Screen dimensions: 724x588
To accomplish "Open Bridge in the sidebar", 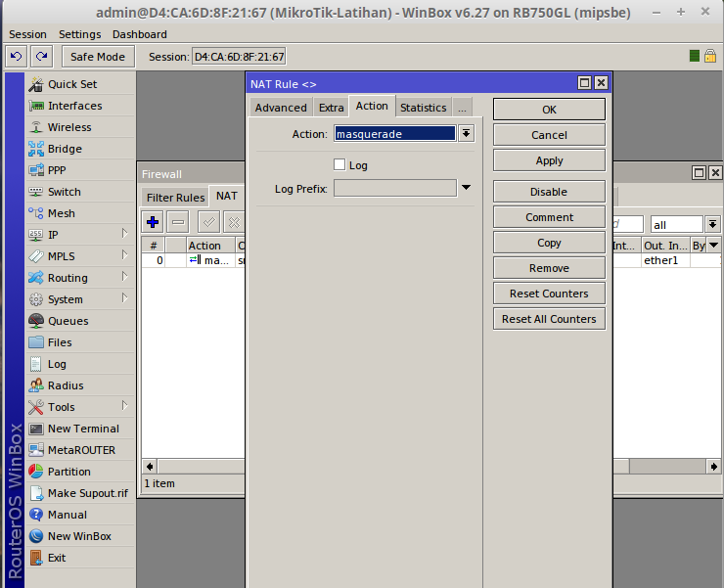I will (x=80, y=149).
